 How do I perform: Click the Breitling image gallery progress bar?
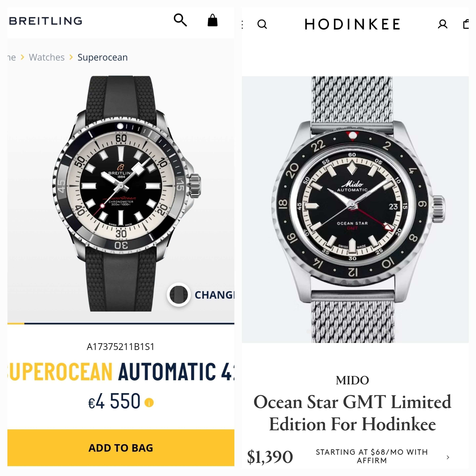click(121, 323)
